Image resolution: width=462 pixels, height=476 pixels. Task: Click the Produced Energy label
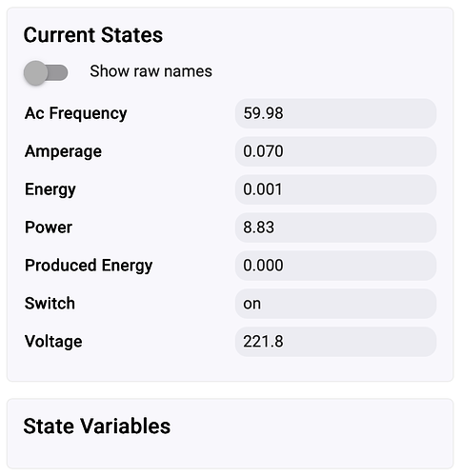(x=89, y=266)
